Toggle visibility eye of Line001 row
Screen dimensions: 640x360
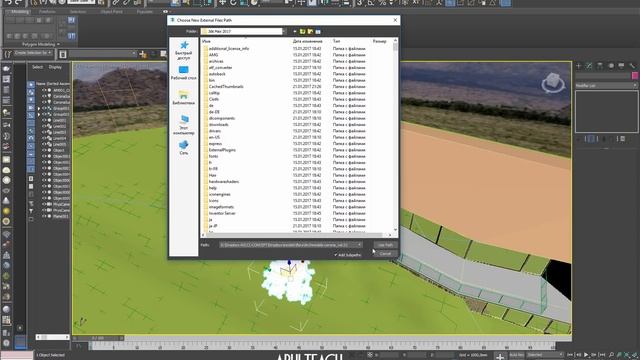pyautogui.click(x=44, y=120)
